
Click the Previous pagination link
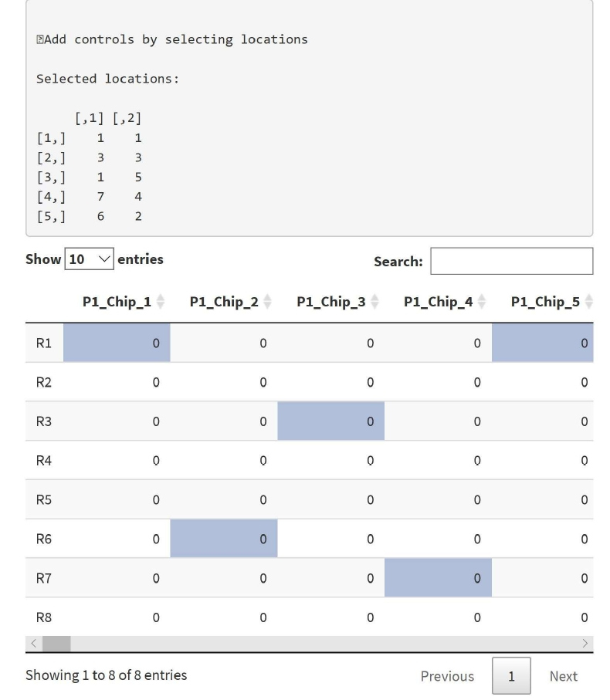(x=447, y=676)
